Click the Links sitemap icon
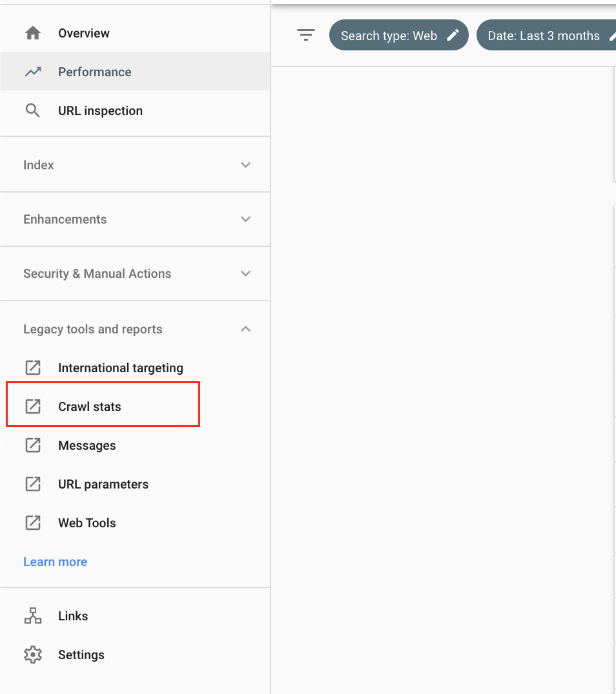The width and height of the screenshot is (616, 694). [33, 616]
